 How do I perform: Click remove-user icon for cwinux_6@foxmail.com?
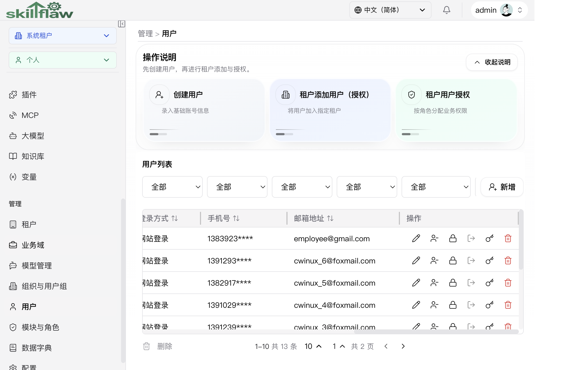point(435,261)
